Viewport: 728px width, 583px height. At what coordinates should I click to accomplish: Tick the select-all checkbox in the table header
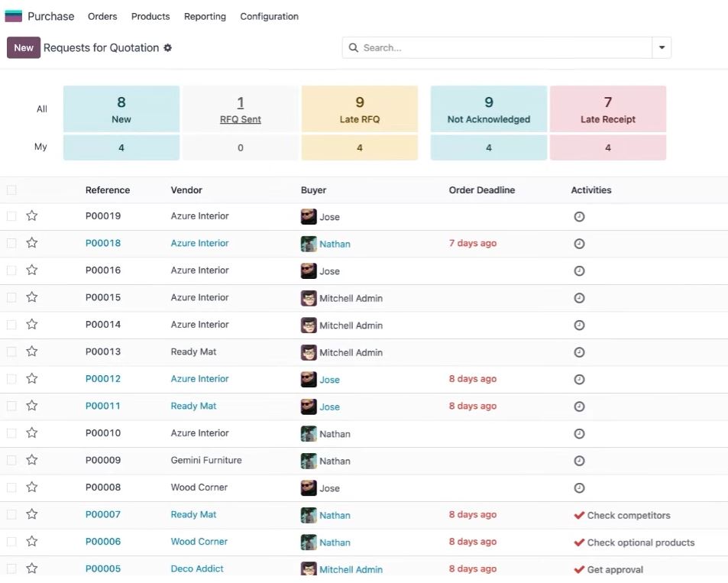coord(11,190)
